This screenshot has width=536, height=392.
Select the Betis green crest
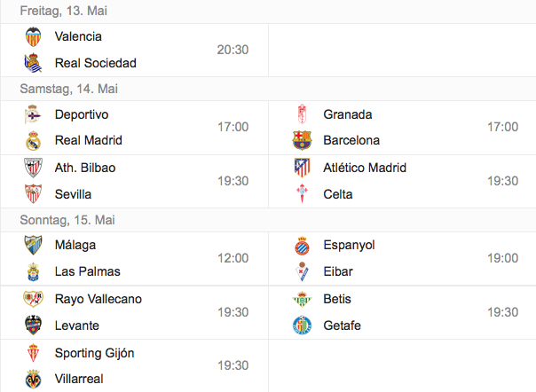303,299
